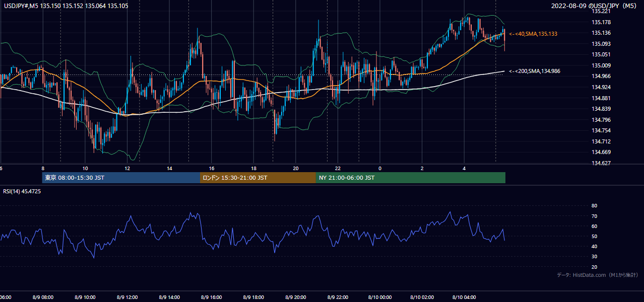Click price axis label 135.051
Screen dimensions: 644x302
point(601,55)
